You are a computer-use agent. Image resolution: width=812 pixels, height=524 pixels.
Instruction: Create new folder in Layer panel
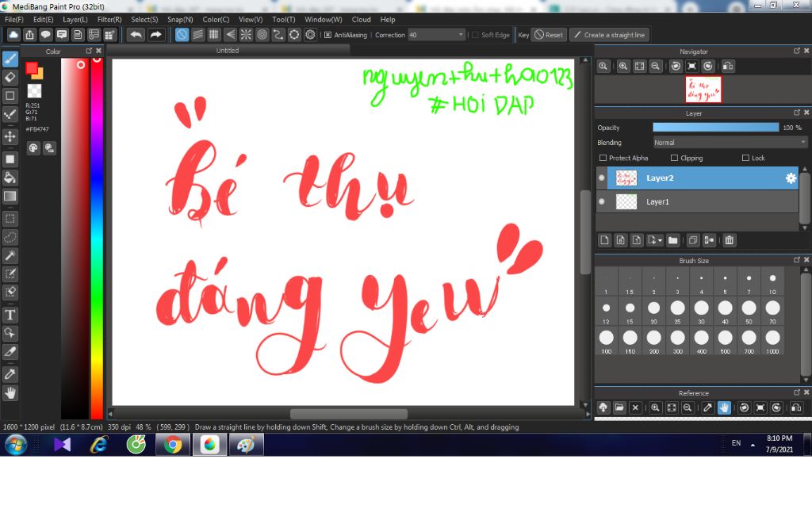tap(672, 240)
